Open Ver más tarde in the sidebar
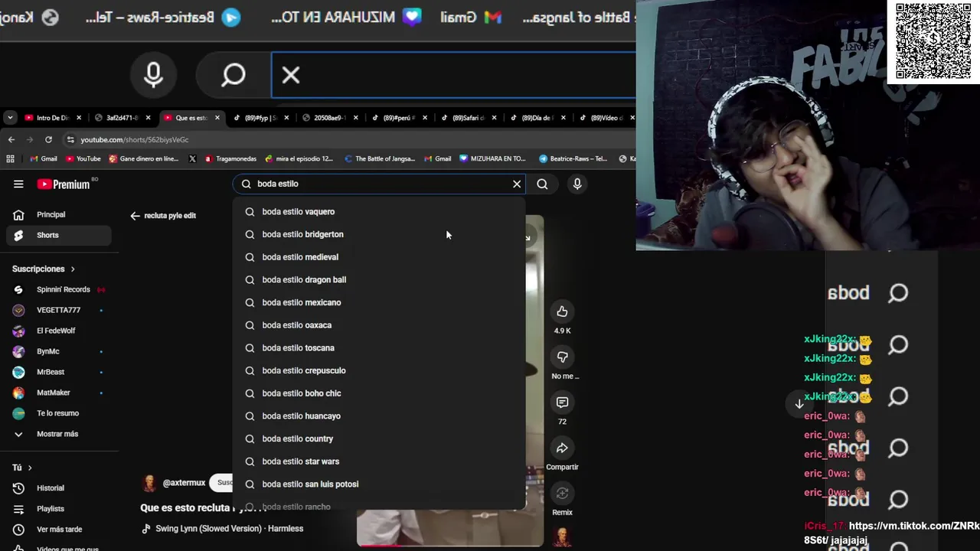 (x=58, y=530)
